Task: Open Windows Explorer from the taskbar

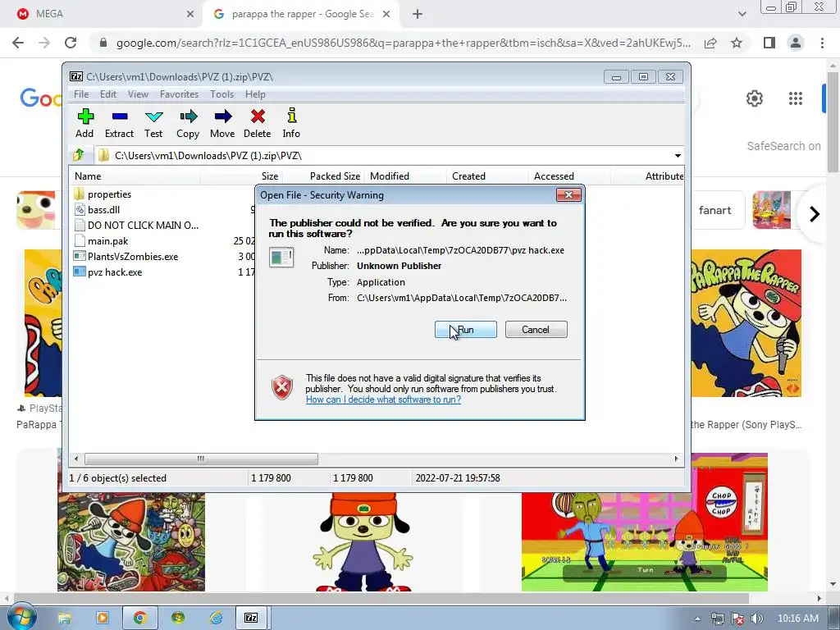Action: [x=64, y=619]
